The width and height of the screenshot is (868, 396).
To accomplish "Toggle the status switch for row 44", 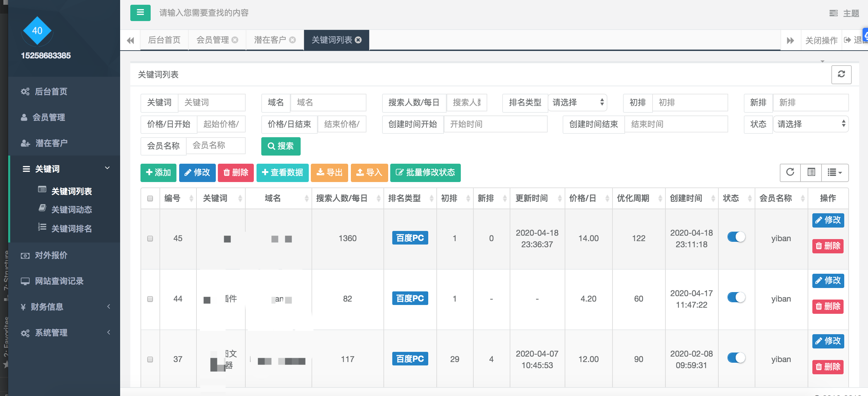I will pos(736,297).
